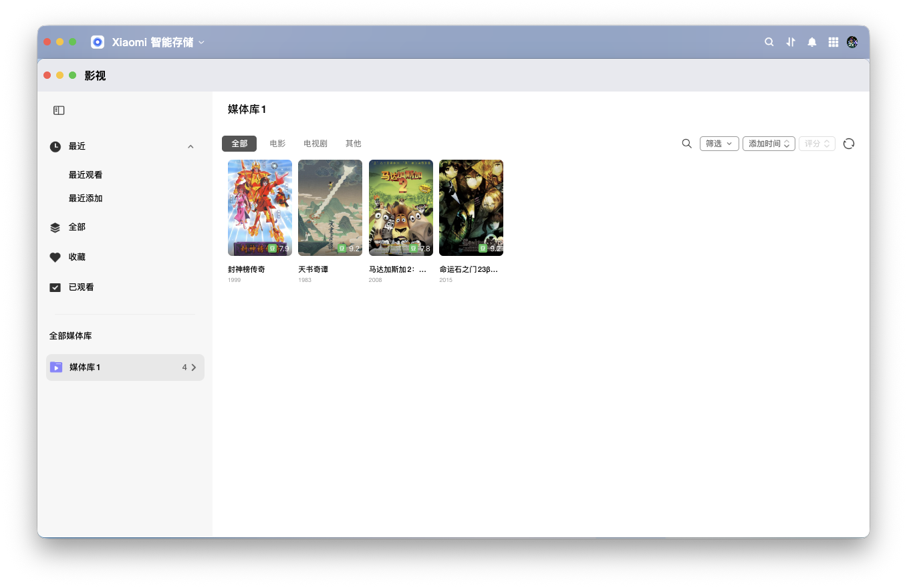Switch to the 电视剧 tab
907x588 pixels.
[x=315, y=144]
